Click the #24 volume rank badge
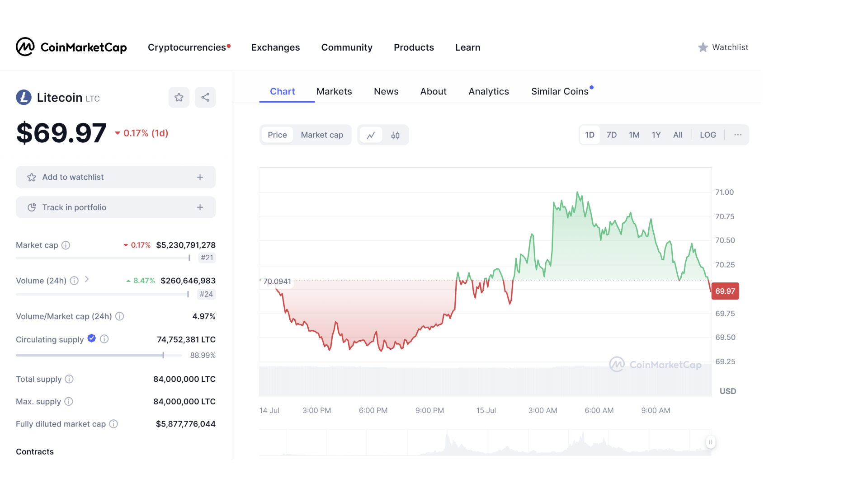 point(206,294)
